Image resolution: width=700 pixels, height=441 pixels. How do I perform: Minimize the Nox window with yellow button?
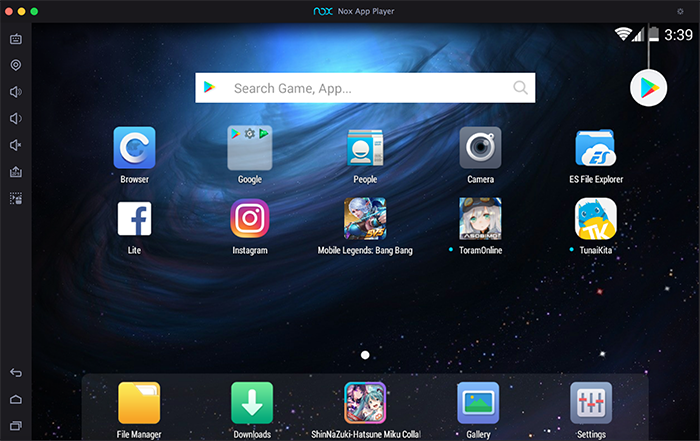(21, 12)
